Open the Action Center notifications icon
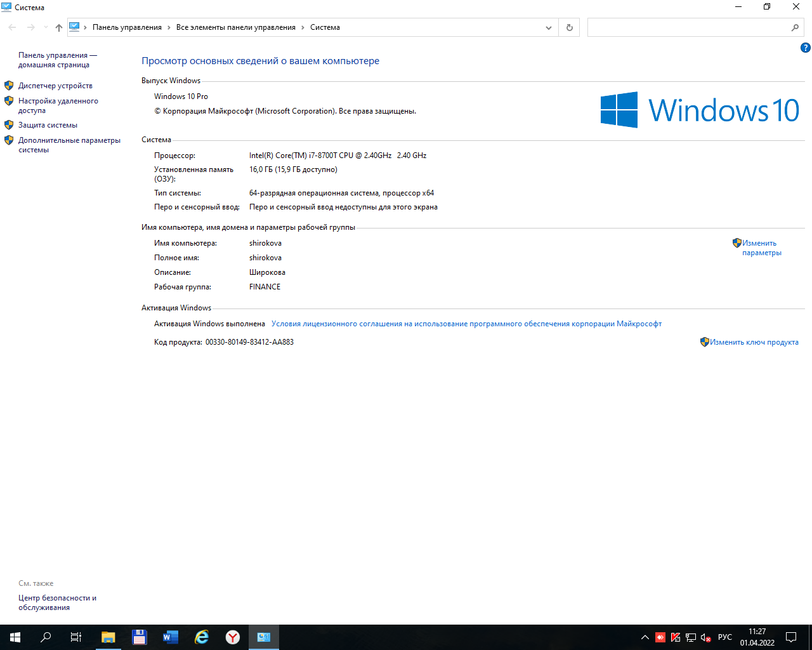The image size is (812, 650). click(791, 637)
